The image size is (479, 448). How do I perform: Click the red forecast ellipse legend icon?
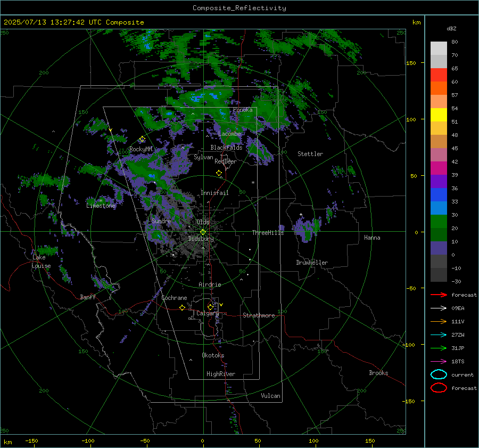click(x=439, y=388)
